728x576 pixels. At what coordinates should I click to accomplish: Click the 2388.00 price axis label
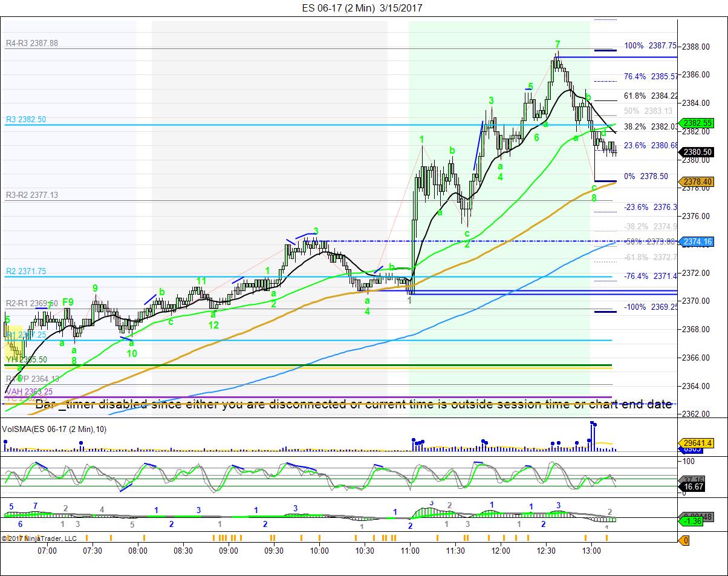pyautogui.click(x=697, y=47)
